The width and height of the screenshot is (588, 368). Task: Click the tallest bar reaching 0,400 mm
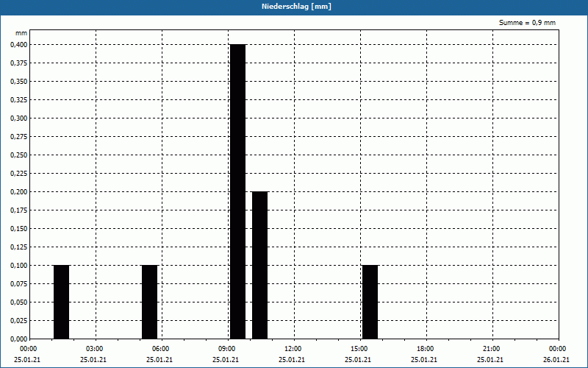[x=237, y=191]
